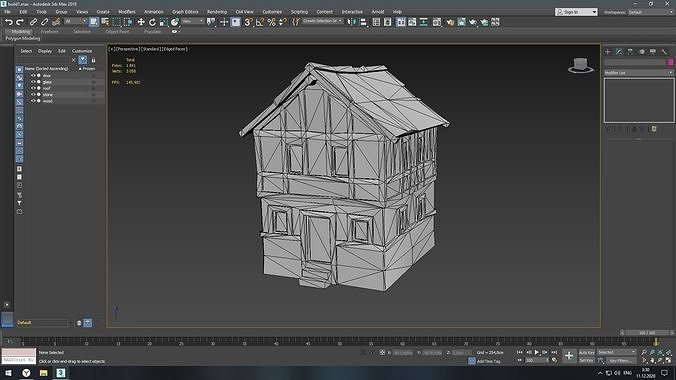Image resolution: width=676 pixels, height=380 pixels.
Task: Toggle the Window/Crossing selection mode
Action: click(128, 22)
